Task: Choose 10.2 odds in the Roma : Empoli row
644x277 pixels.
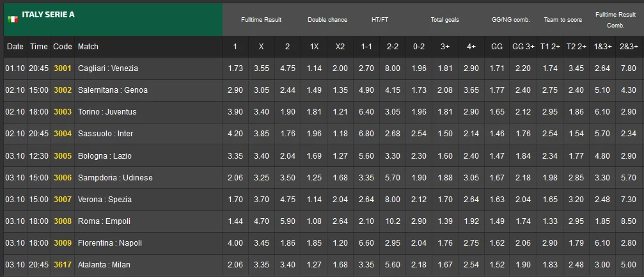Action: coord(393,221)
